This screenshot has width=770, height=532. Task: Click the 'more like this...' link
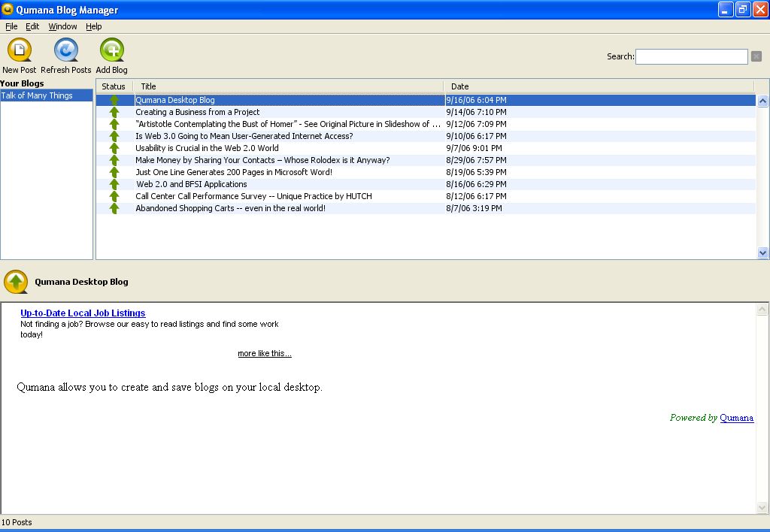pyautogui.click(x=265, y=353)
